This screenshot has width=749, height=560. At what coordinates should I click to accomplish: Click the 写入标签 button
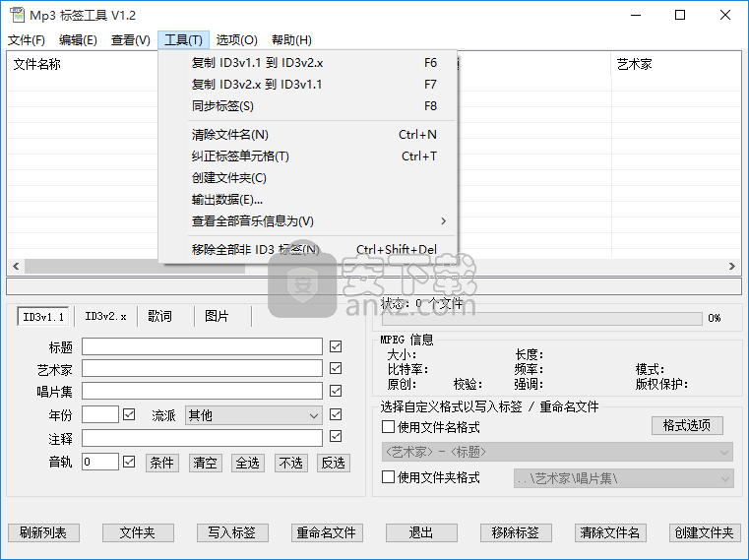click(x=232, y=532)
